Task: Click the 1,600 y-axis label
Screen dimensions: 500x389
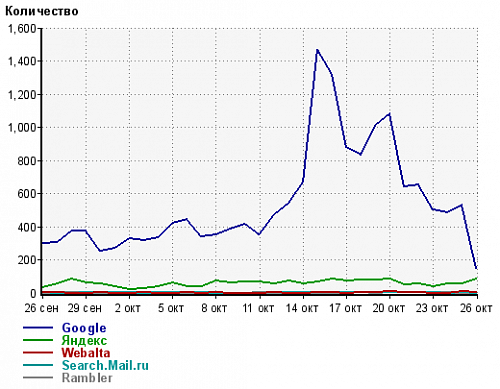Action: tap(22, 29)
